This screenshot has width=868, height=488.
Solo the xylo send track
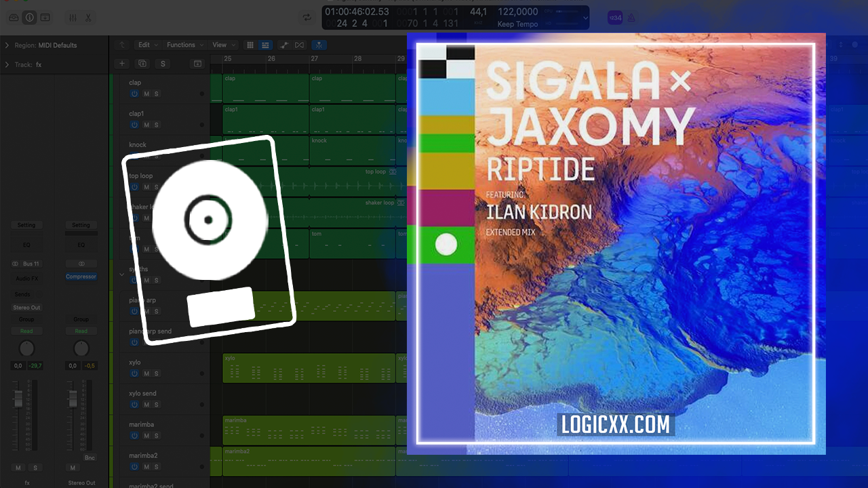[x=156, y=405]
